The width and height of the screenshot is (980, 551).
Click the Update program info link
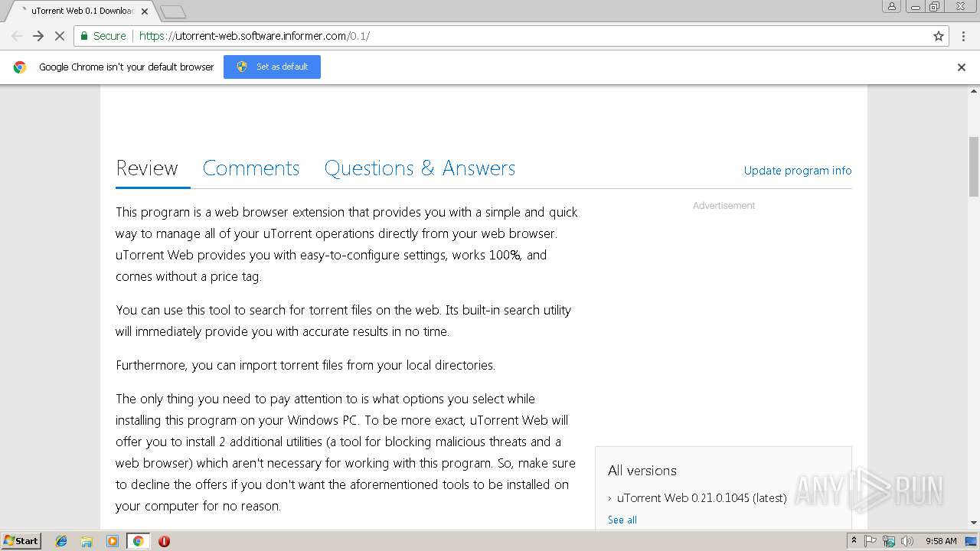[x=798, y=171]
